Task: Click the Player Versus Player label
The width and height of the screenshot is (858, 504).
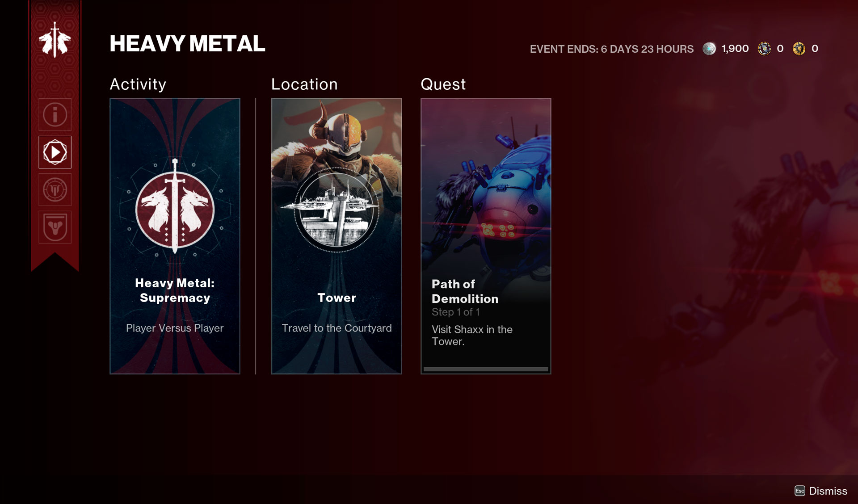Action: tap(175, 328)
